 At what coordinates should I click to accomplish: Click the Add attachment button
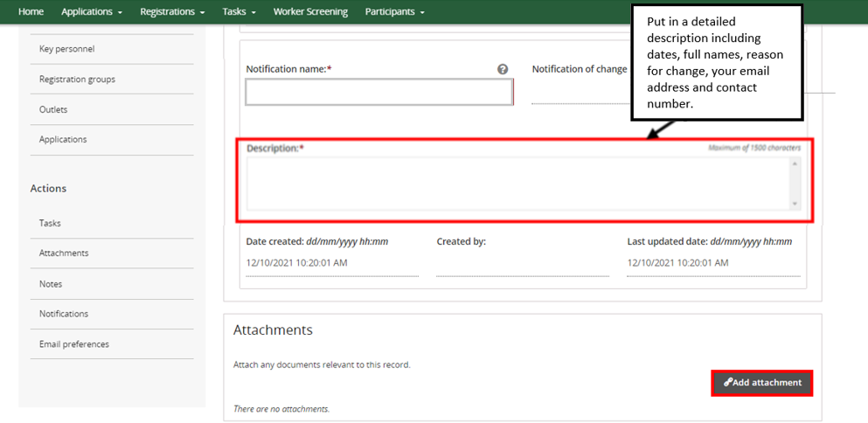[762, 383]
